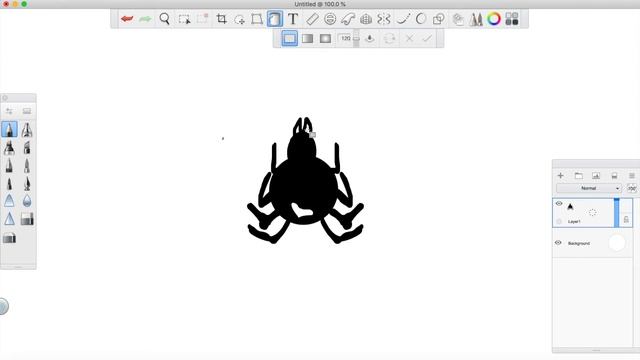640x360 pixels.
Task: Open the Brush Library icon
Action: pyautogui.click(x=27, y=111)
